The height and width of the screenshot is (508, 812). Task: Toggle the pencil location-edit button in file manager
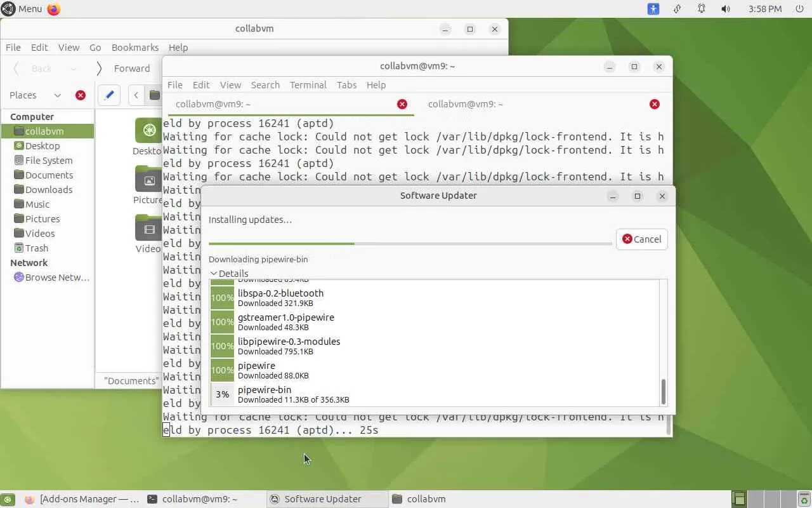pyautogui.click(x=109, y=95)
